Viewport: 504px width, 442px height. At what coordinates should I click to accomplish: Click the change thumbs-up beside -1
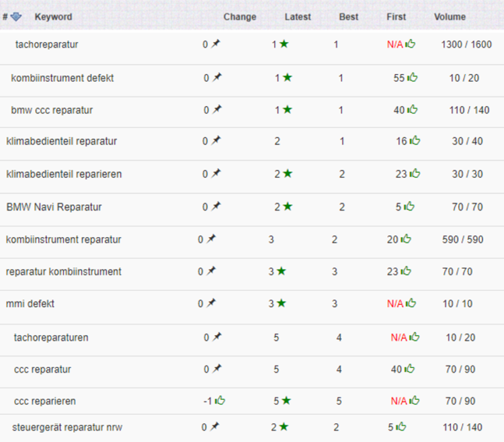(x=220, y=400)
